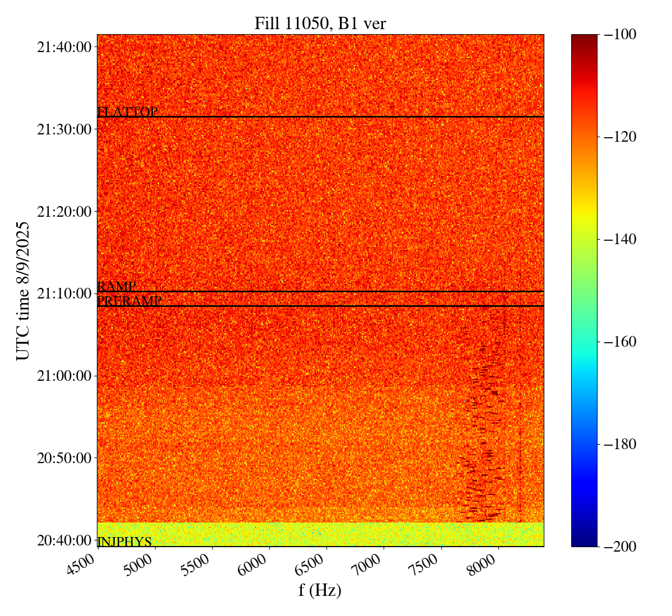This screenshot has height=616, width=672.
Task: Select the FLATTOP phase marker label
Action: click(128, 112)
